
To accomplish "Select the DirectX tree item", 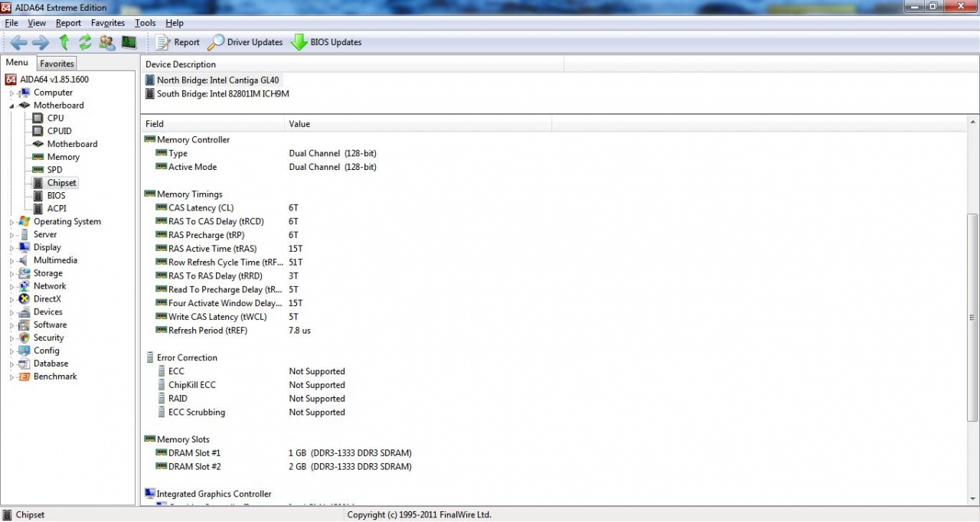I will 47,299.
